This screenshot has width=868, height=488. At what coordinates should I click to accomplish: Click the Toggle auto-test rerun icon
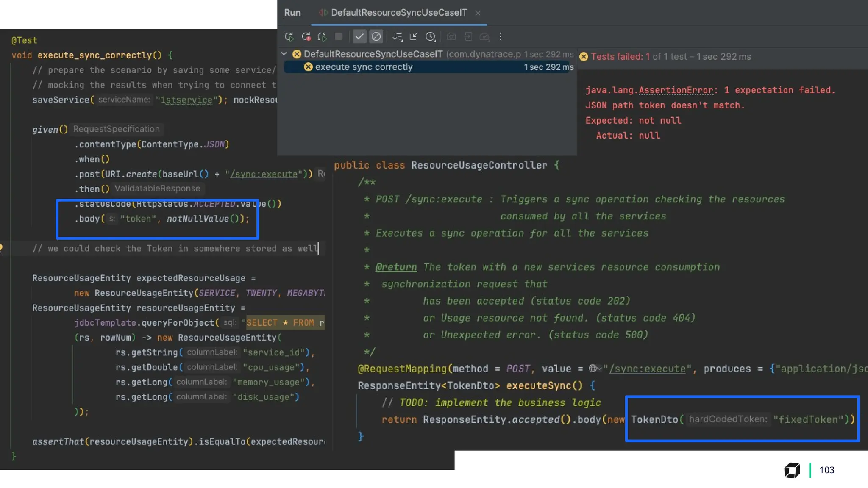tap(322, 37)
